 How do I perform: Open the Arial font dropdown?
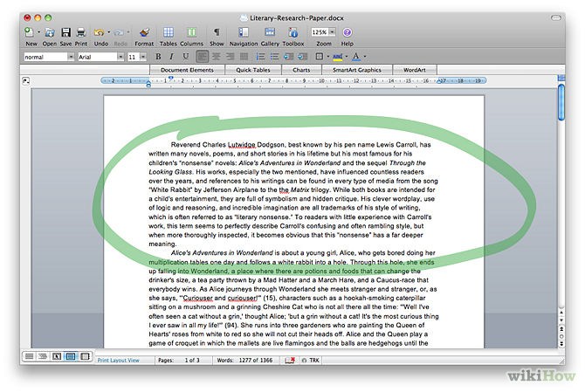click(x=120, y=57)
